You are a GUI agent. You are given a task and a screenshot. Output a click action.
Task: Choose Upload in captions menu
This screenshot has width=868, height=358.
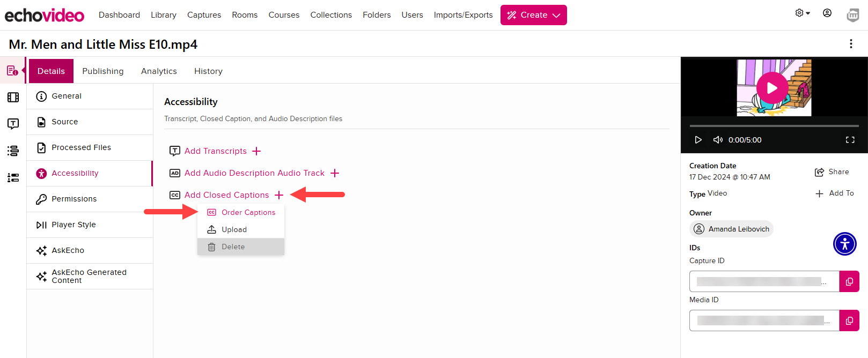coord(234,229)
